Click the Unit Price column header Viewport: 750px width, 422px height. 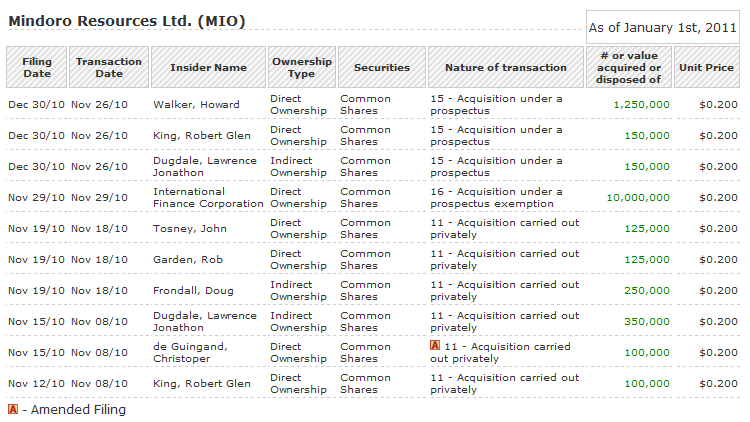point(707,67)
